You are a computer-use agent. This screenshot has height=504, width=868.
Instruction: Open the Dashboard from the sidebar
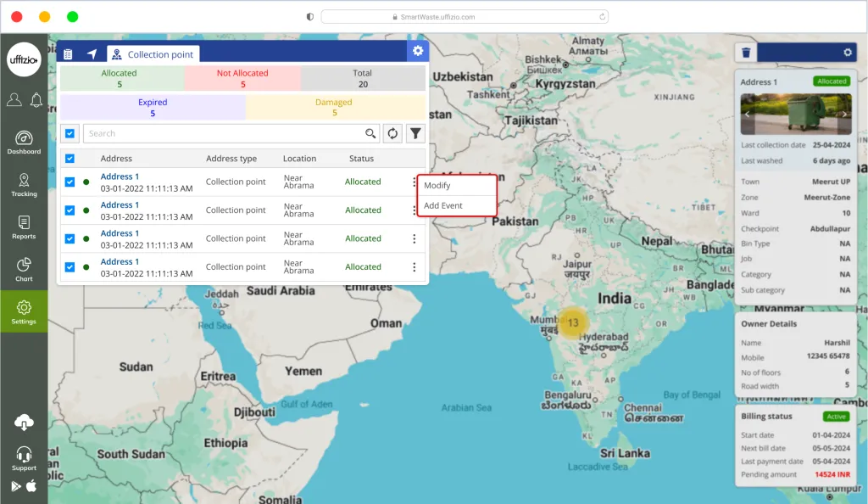pos(24,143)
